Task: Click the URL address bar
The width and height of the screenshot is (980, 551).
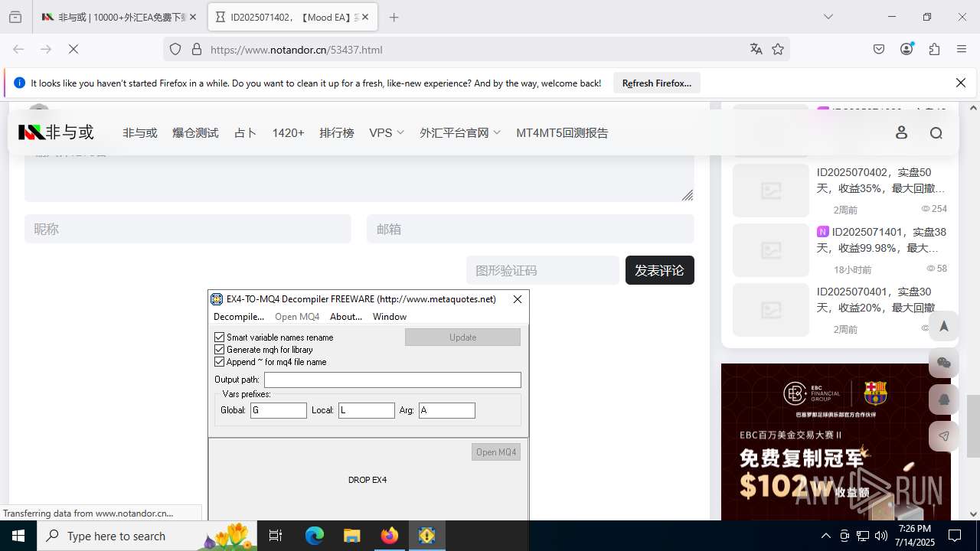Action: pos(475,49)
